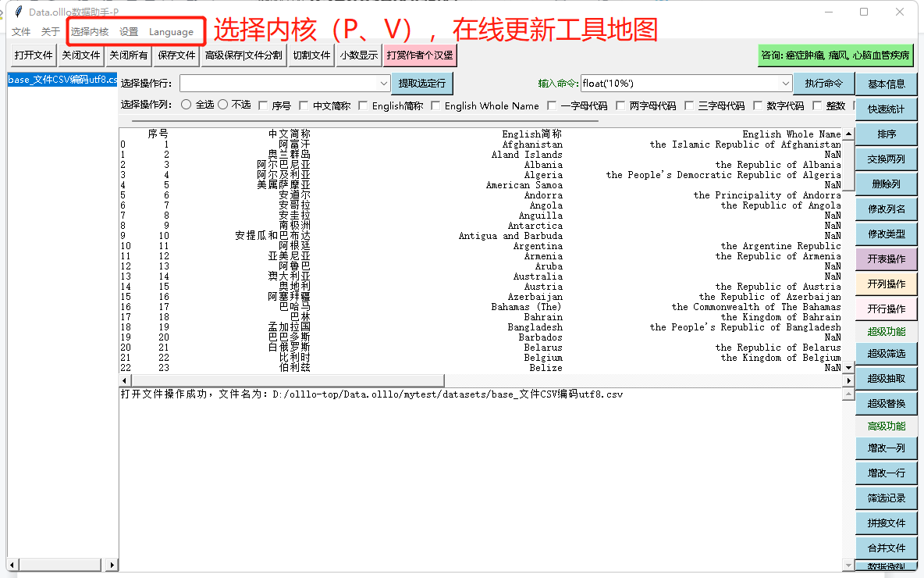The width and height of the screenshot is (924, 578).
Task: Select the 全选 radio button
Action: [x=186, y=105]
